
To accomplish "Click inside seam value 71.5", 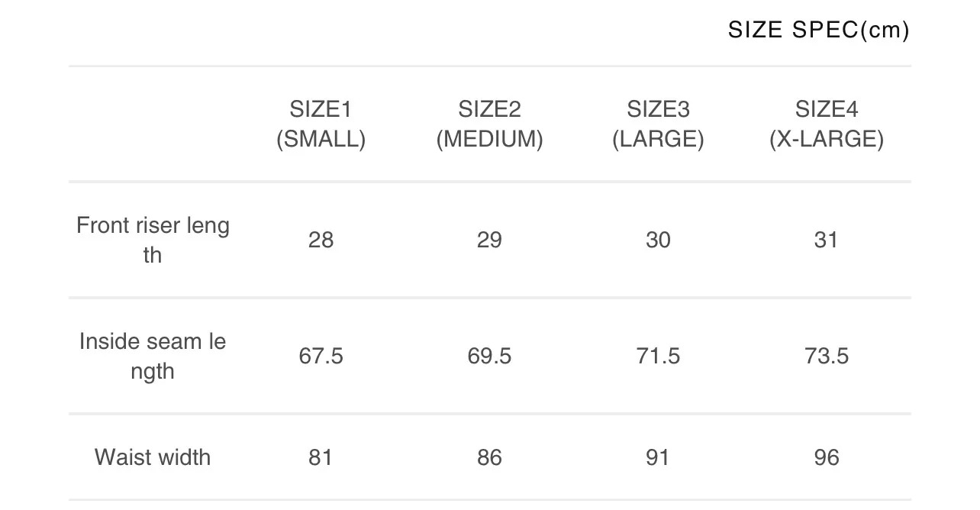I will pos(658,356).
